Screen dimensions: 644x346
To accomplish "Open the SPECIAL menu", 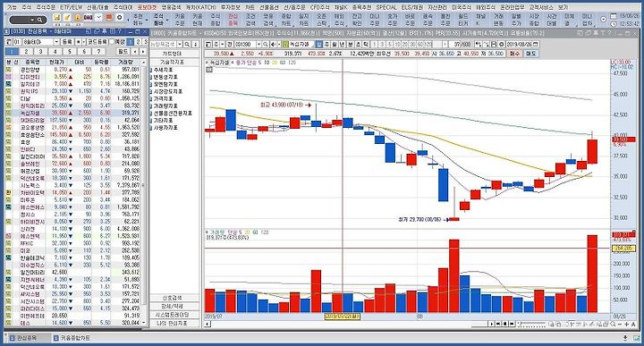I will 386,7.
